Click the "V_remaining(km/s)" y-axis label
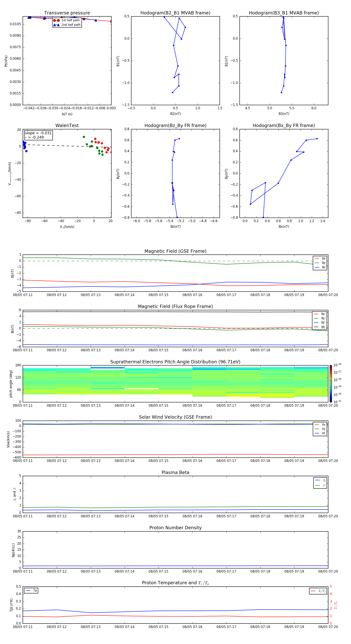Image resolution: width=351 pixels, height=644 pixels. tap(10, 173)
